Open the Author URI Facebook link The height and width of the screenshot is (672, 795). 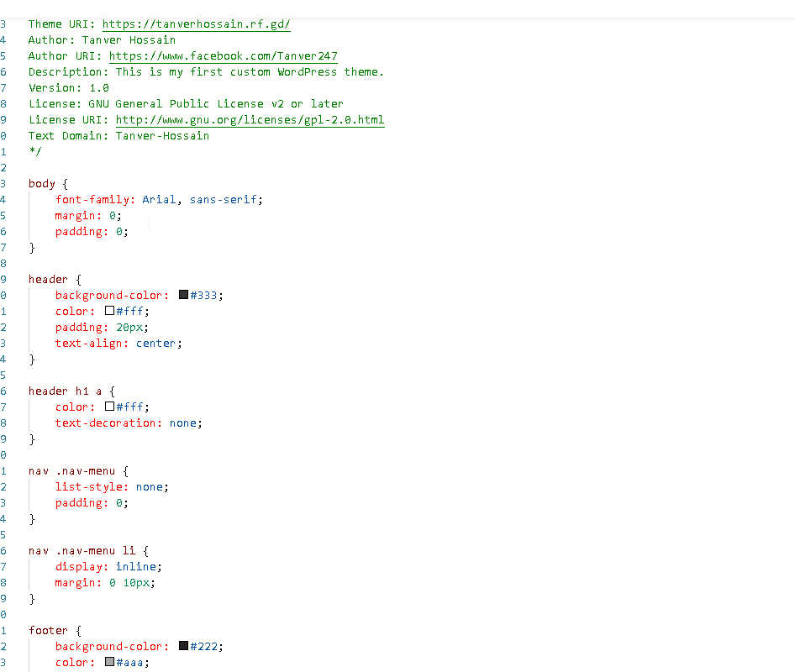(x=223, y=56)
